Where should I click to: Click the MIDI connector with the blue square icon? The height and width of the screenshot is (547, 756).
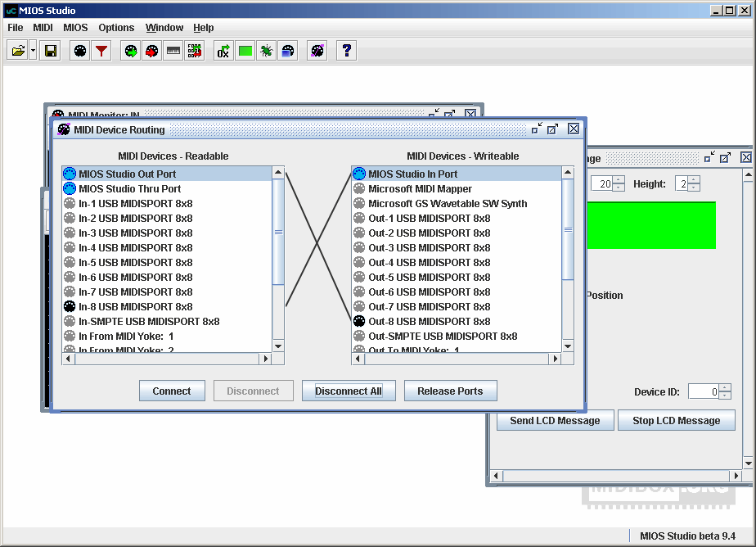tap(287, 51)
